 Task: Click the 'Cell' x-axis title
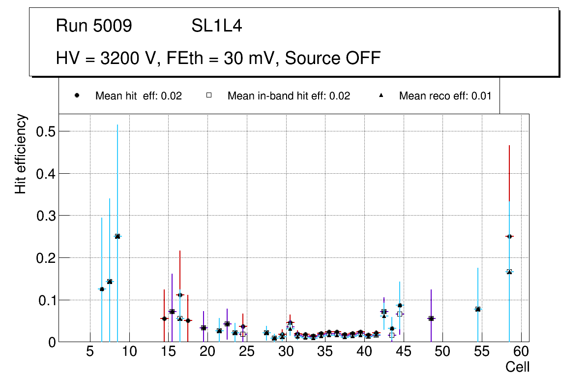517,367
